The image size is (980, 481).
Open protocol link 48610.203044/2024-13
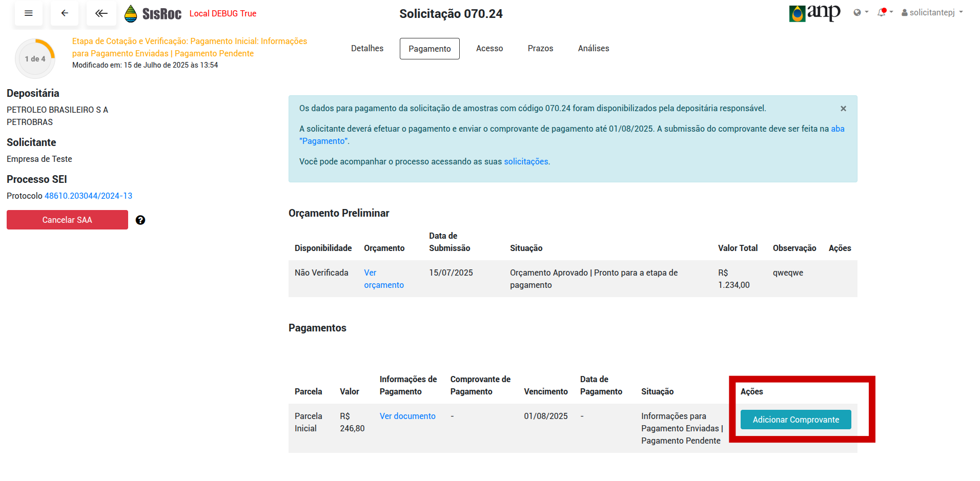pyautogui.click(x=88, y=196)
